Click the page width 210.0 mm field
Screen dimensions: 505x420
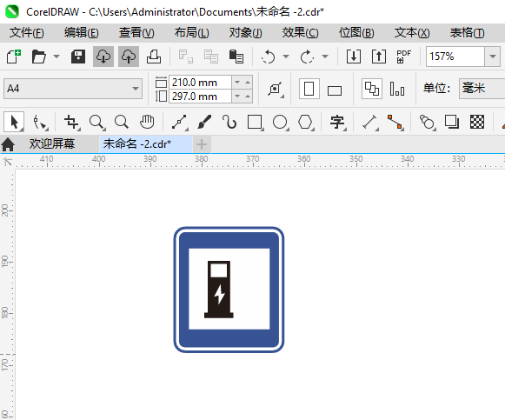[x=200, y=83]
